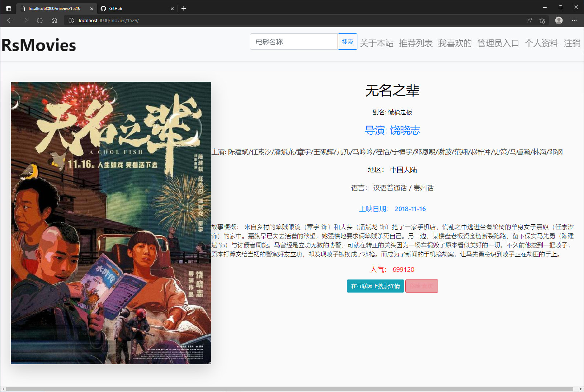Screen dimensions: 584x392
Task: Click 注销 to log out
Action: [572, 43]
